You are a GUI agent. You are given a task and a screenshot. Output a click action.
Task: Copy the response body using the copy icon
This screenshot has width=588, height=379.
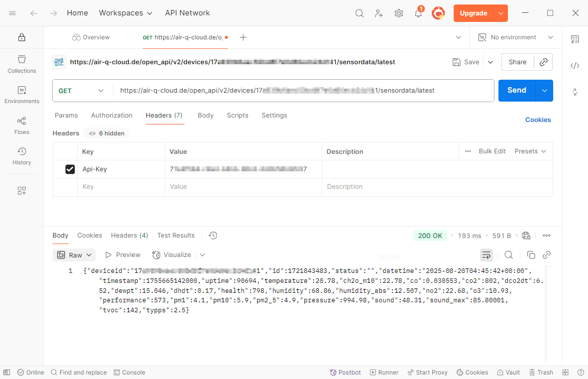(x=531, y=254)
